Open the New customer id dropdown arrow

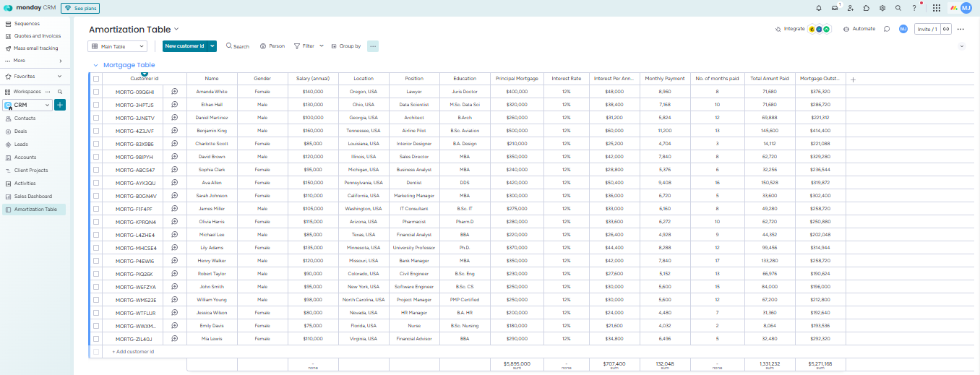tap(212, 46)
